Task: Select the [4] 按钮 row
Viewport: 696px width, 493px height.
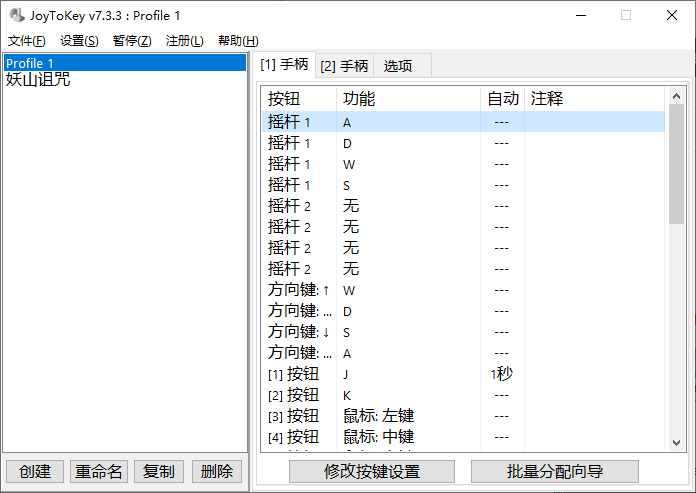Action: (463, 437)
